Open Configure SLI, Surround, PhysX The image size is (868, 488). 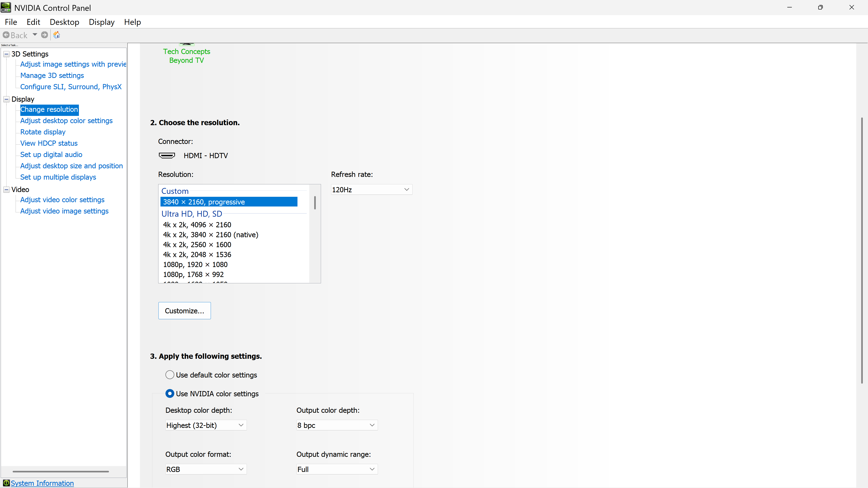click(x=71, y=87)
